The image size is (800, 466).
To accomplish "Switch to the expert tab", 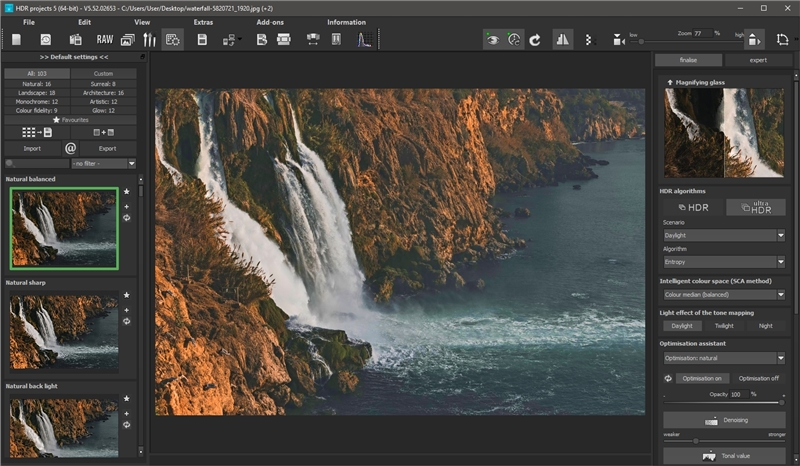I will [758, 60].
